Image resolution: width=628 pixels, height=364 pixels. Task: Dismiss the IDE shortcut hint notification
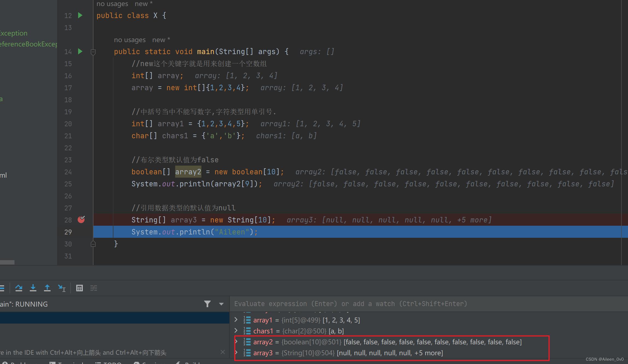coord(223,352)
